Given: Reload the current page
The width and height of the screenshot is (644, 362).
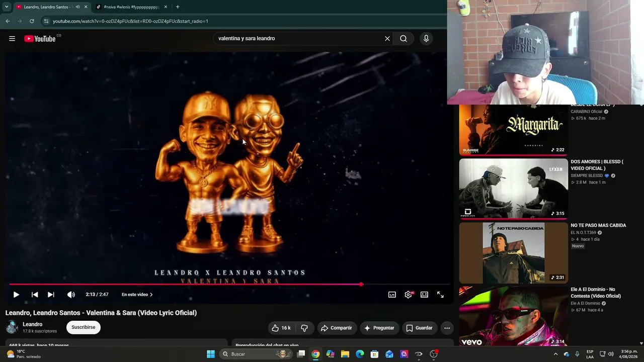Looking at the screenshot, I should (x=32, y=21).
